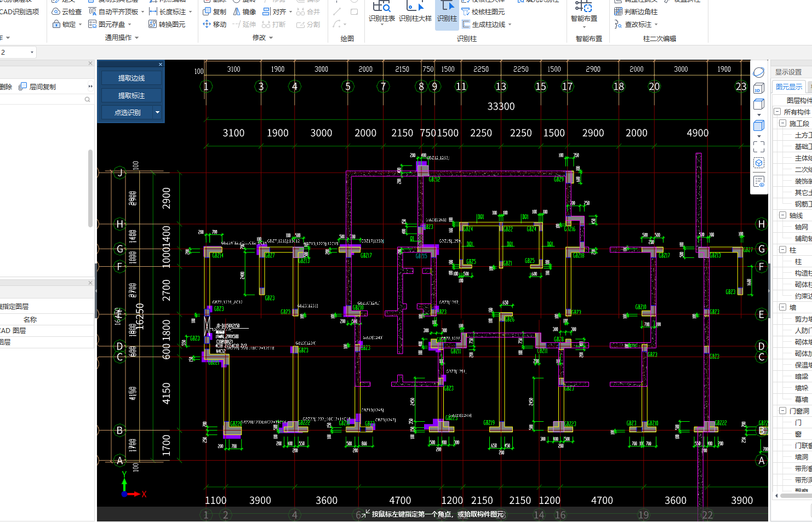Click the orbit view icon atop view sidebar
Image resolution: width=812 pixels, height=522 pixels.
pos(759,72)
